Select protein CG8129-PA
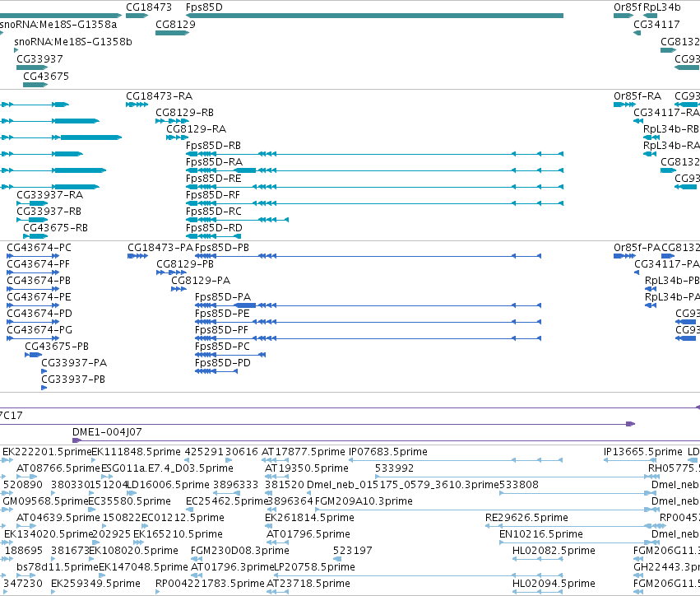This screenshot has width=700, height=596. (201, 281)
